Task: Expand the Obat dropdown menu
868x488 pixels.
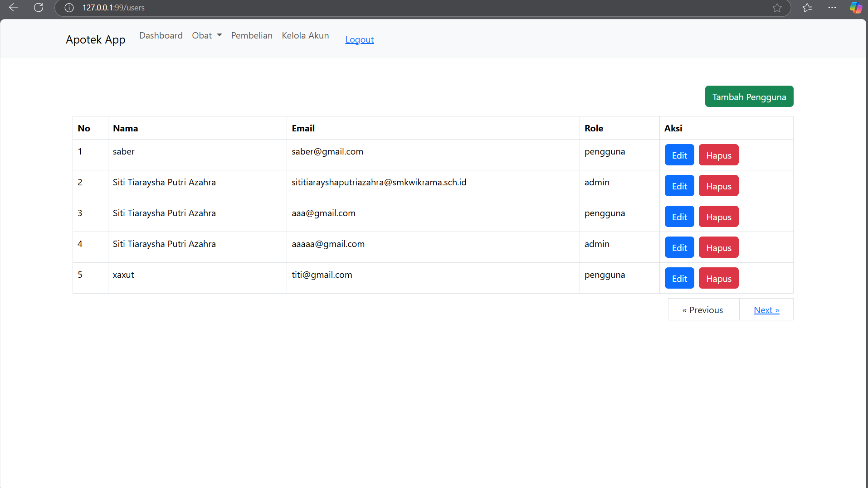Action: (x=207, y=35)
